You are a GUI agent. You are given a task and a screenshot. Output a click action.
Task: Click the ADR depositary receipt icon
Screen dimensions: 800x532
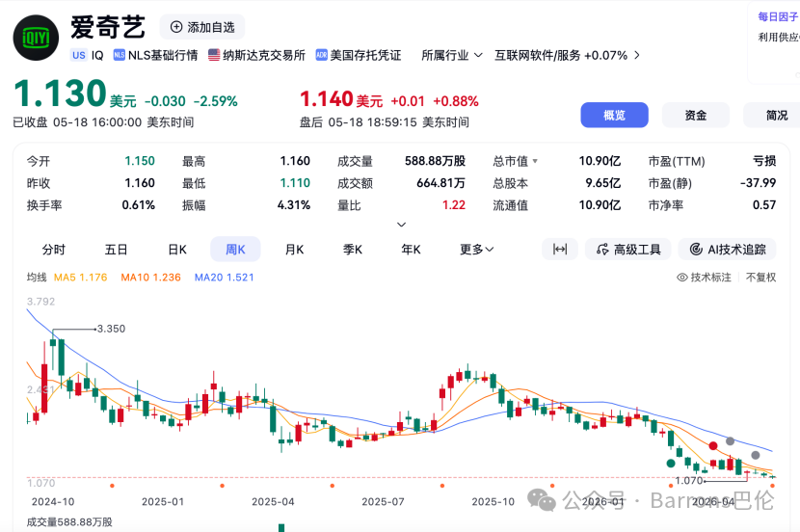[x=321, y=55]
